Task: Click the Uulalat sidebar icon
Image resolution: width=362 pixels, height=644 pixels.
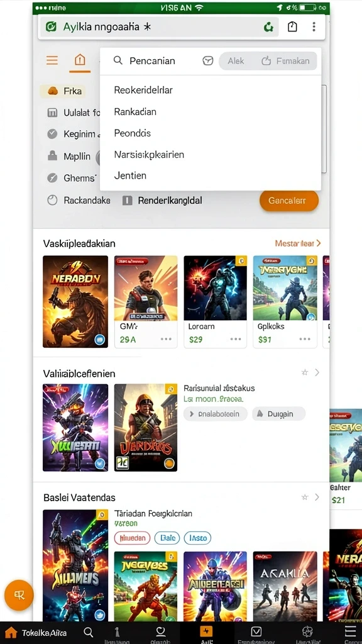Action: [53, 112]
